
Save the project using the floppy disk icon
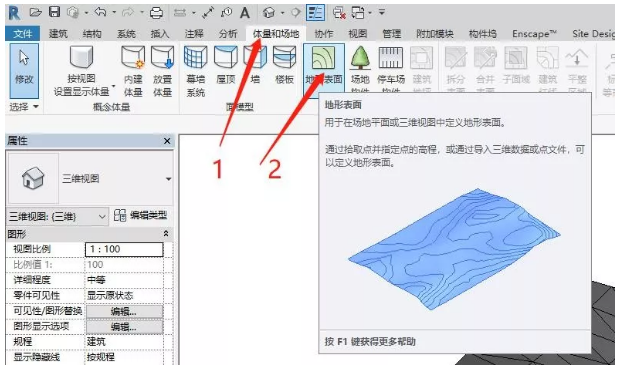pos(54,12)
